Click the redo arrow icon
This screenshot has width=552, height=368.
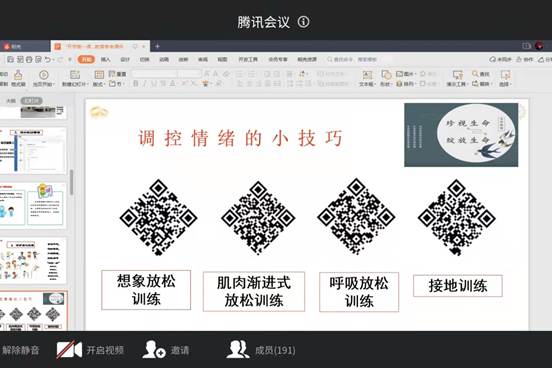[x=60, y=59]
